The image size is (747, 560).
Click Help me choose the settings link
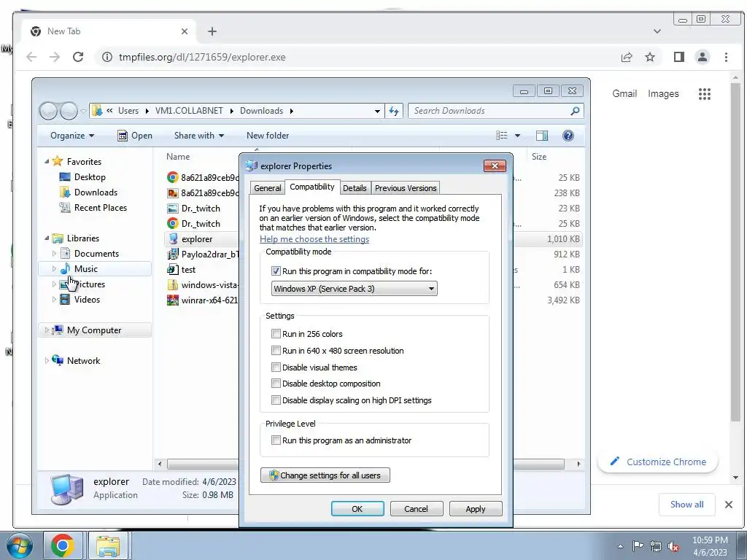click(x=314, y=239)
